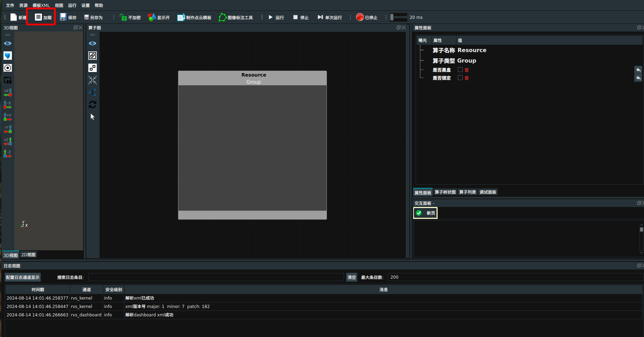Screen dimensions: 644x337
Task: Open the 帮助 menu
Action: coord(99,5)
